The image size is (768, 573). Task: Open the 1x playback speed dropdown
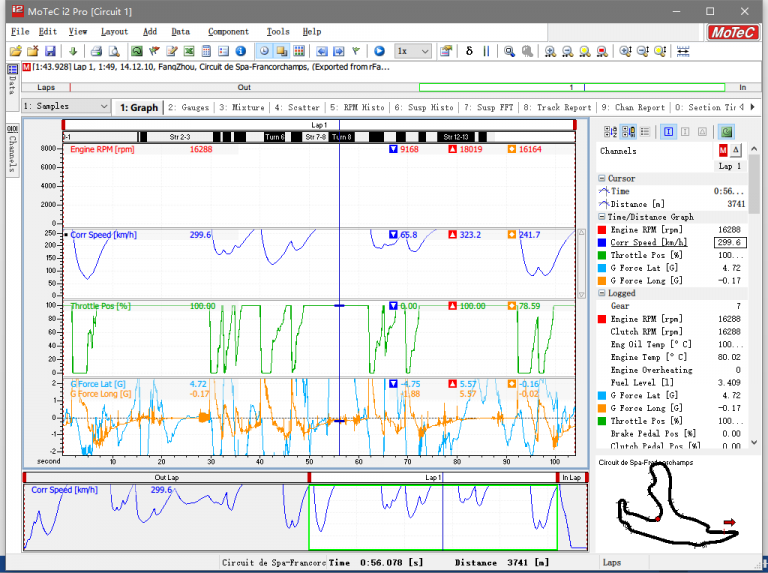point(413,51)
